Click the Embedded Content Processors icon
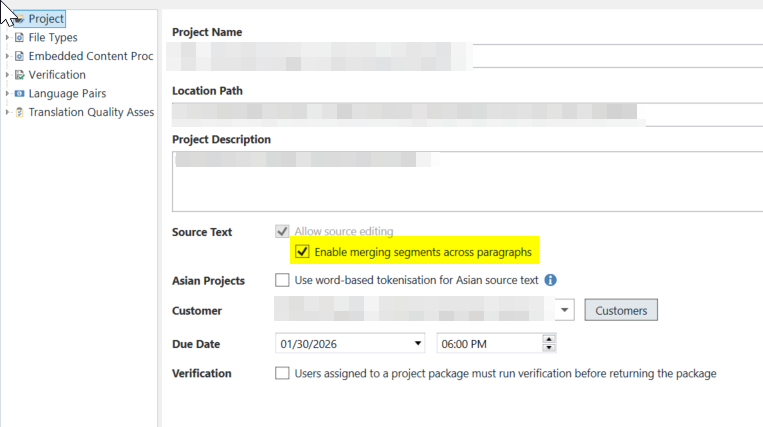 [x=19, y=56]
